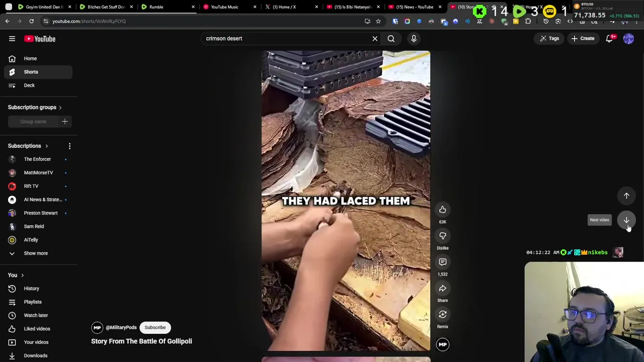Reload the page
Screen dimensions: 644x362
31,21
